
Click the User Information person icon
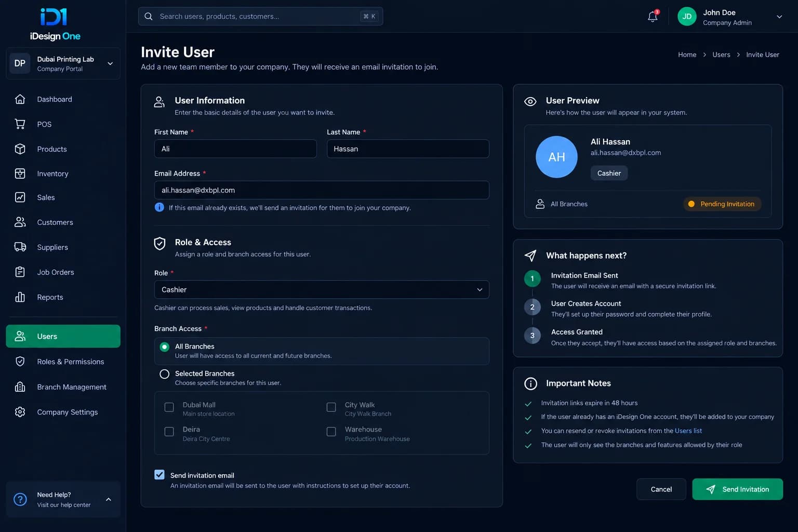tap(159, 102)
